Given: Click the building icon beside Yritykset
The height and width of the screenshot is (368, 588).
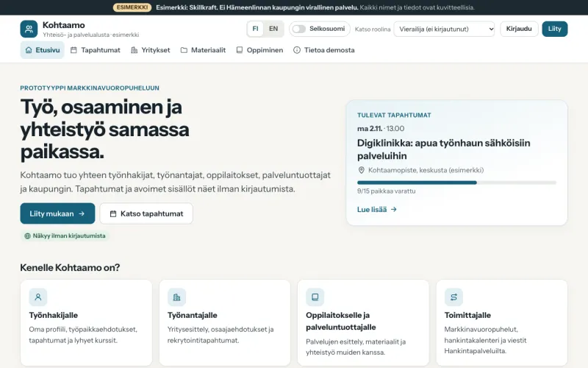Looking at the screenshot, I should click(134, 50).
